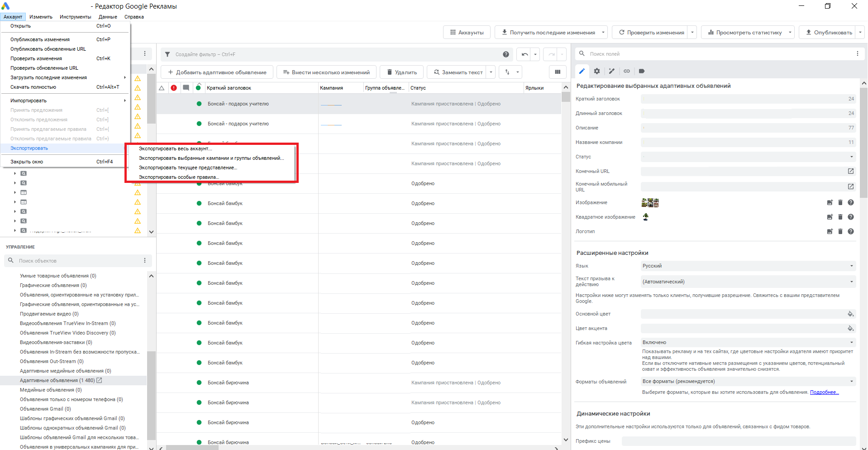868x450 pixels.
Task: Switch to the magic wand tab
Action: click(611, 71)
